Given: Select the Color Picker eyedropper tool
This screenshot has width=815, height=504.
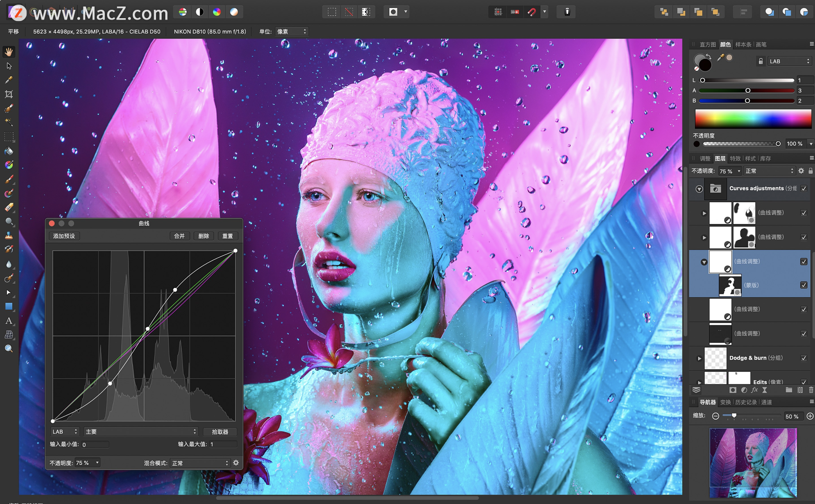Looking at the screenshot, I should coord(9,80).
